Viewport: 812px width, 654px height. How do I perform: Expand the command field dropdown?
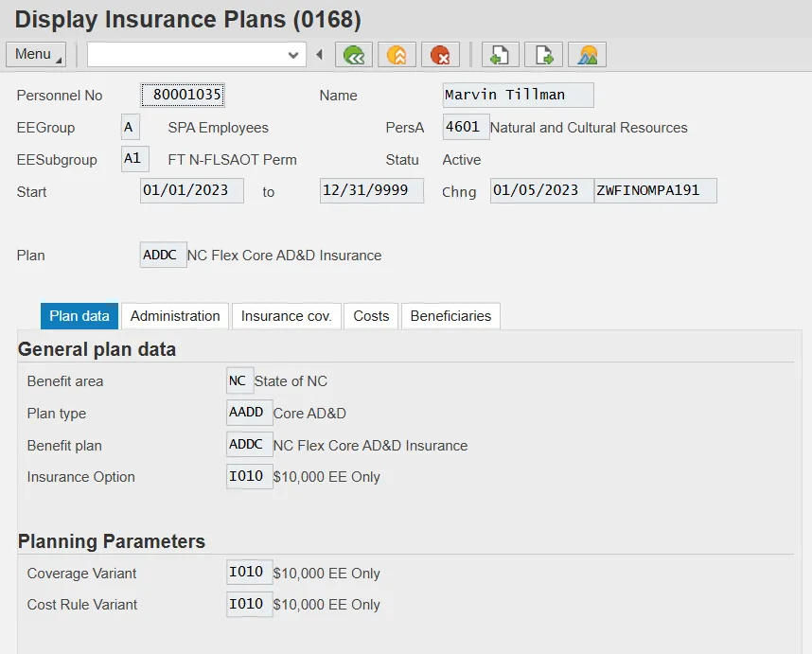(x=293, y=56)
